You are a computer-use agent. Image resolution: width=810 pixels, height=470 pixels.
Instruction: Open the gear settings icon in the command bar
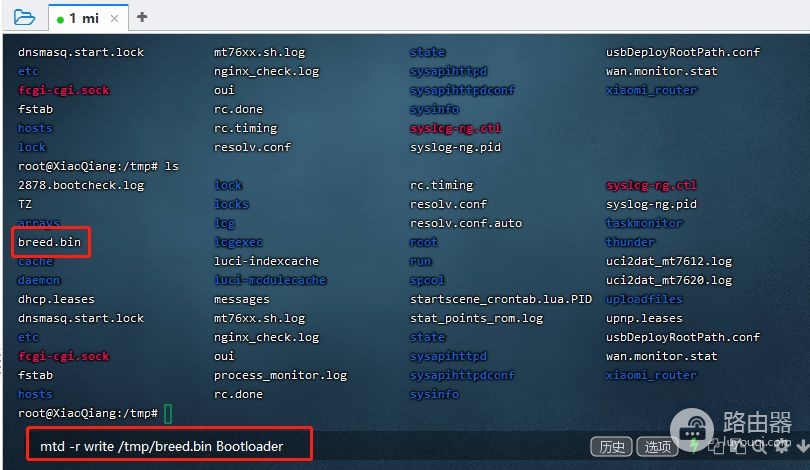click(782, 446)
